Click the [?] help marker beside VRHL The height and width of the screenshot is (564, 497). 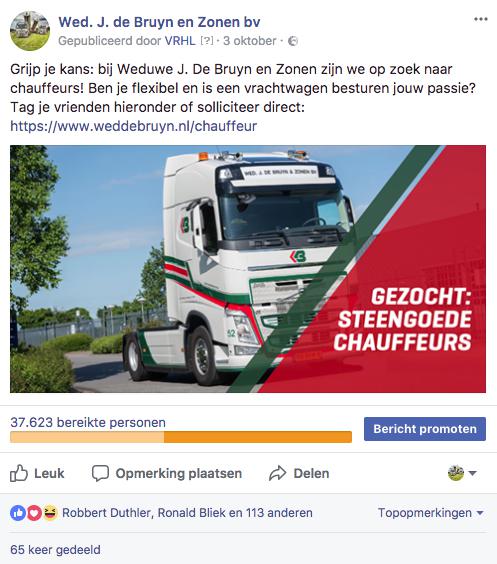207,41
